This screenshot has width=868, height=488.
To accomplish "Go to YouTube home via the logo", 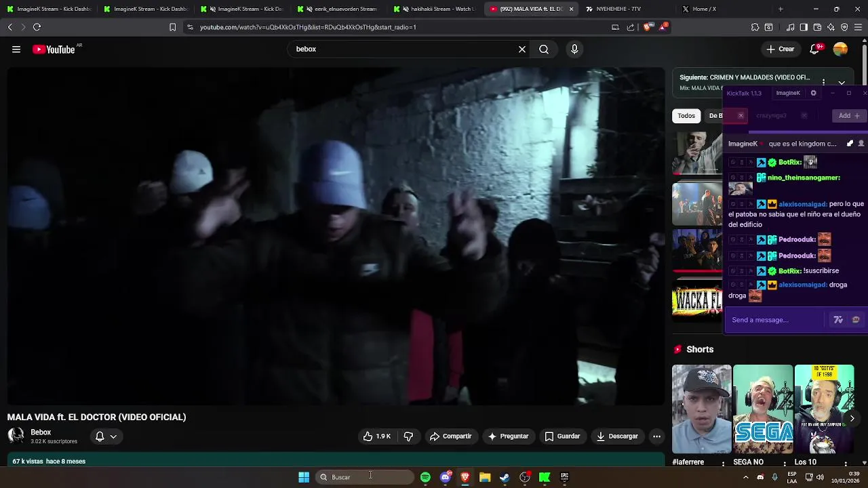I will [x=54, y=49].
